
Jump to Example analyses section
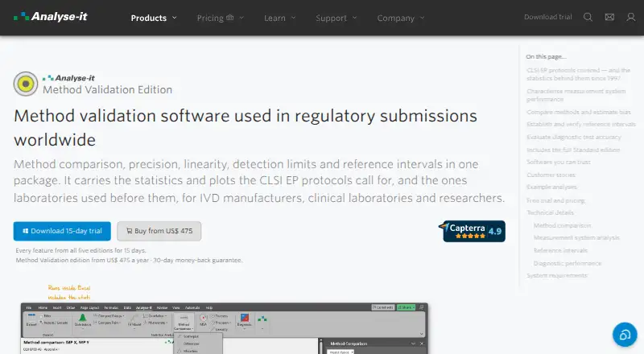[x=551, y=187]
